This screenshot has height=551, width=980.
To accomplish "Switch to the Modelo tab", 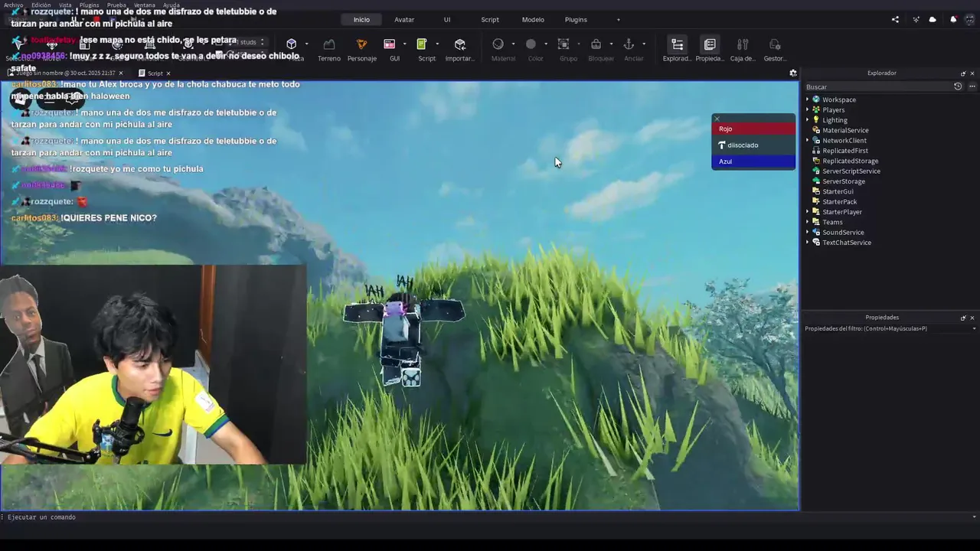I will pyautogui.click(x=533, y=20).
